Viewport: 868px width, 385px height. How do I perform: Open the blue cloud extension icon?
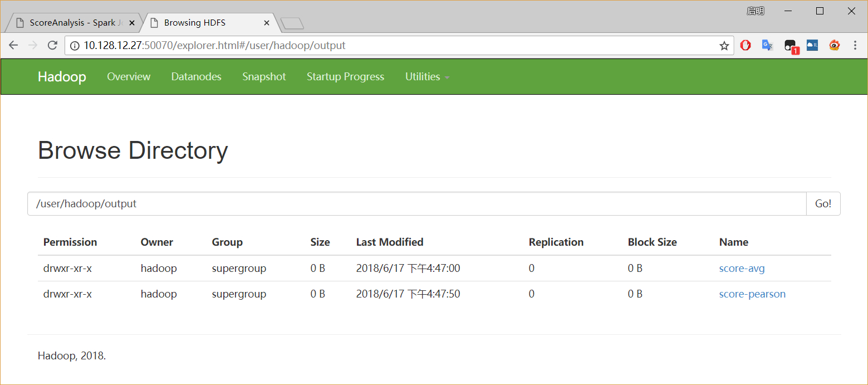pos(812,45)
